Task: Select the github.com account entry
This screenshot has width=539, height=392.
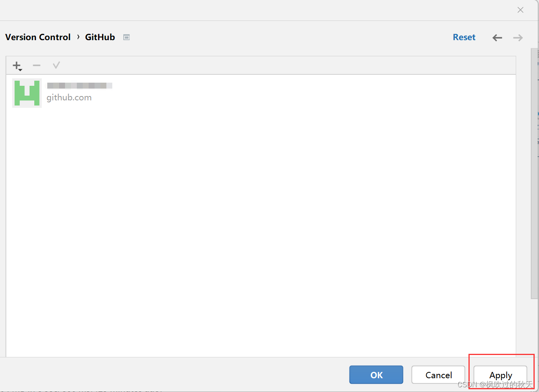Action: (260, 93)
